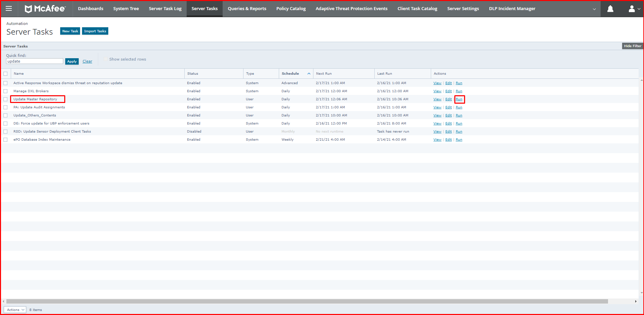644x315 pixels.
Task: Click the 'Task has never run' cell
Action: [393, 132]
